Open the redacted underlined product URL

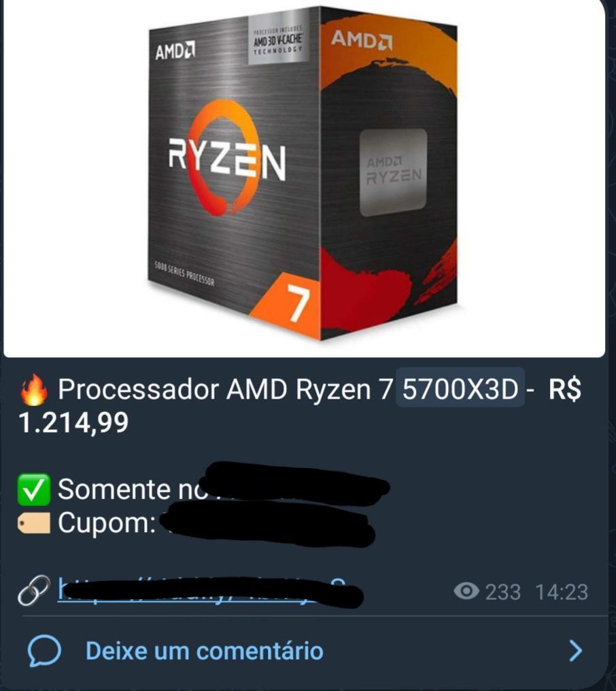coord(209,590)
